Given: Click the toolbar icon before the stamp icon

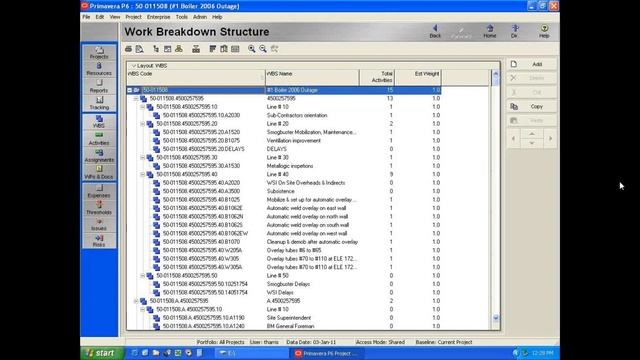Looking at the screenshot, I should (x=167, y=49).
